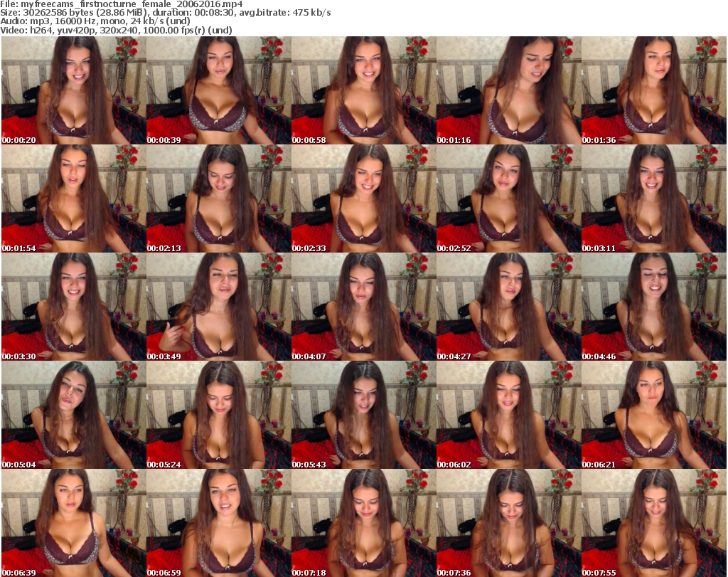728x577 pixels.
Task: Pick the thumbnail marked 00:02:52
Action: (x=508, y=198)
